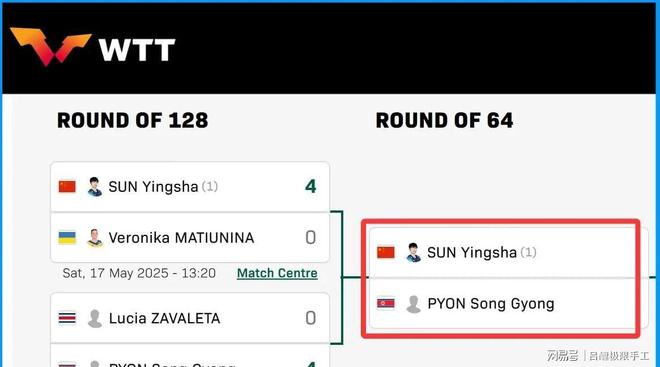Open Veronika MATIUNINA player name
This screenshot has height=367, width=660.
pyautogui.click(x=181, y=238)
